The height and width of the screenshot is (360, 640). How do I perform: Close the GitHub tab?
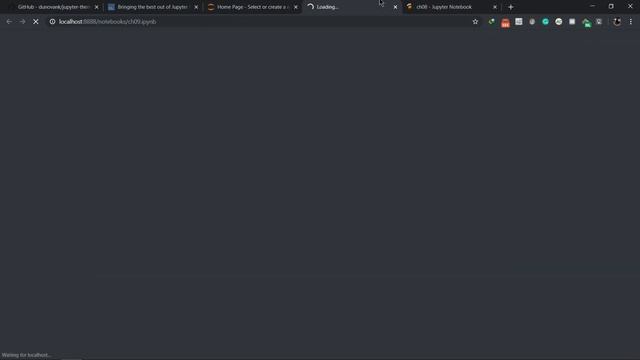tap(97, 7)
